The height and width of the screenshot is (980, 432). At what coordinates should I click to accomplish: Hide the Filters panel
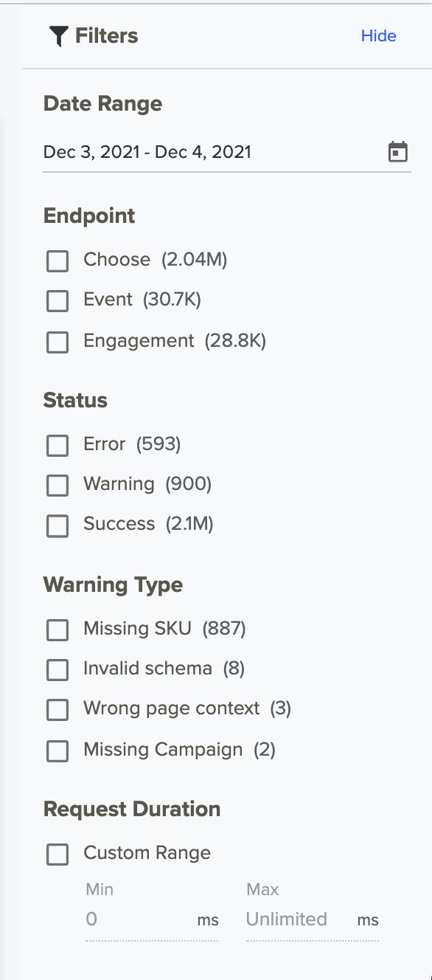pos(378,36)
